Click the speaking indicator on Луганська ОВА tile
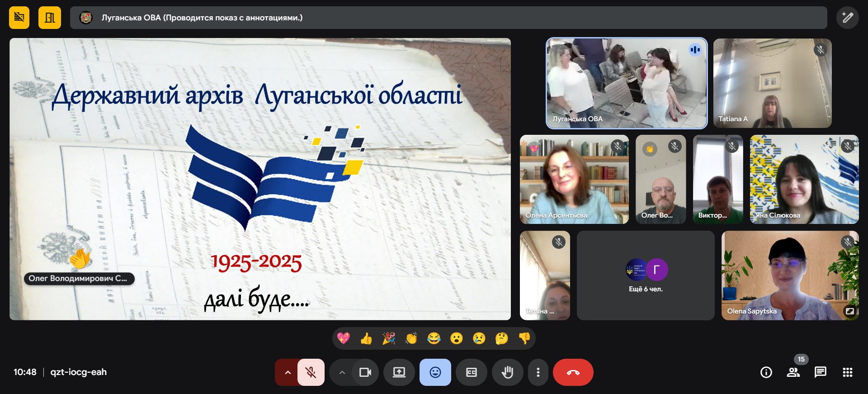Viewport: 868px width, 394px height. 695,50
